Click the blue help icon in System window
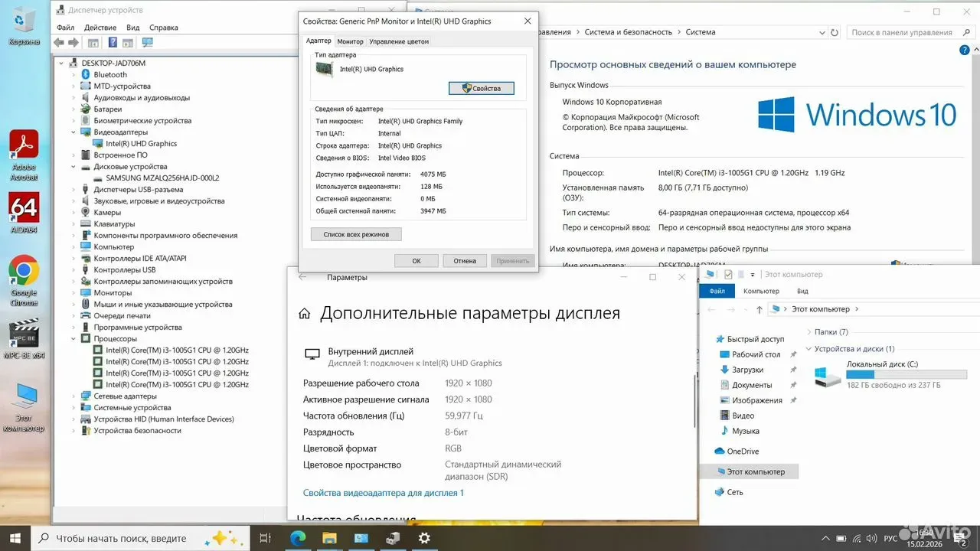980x551 pixels. click(x=964, y=49)
